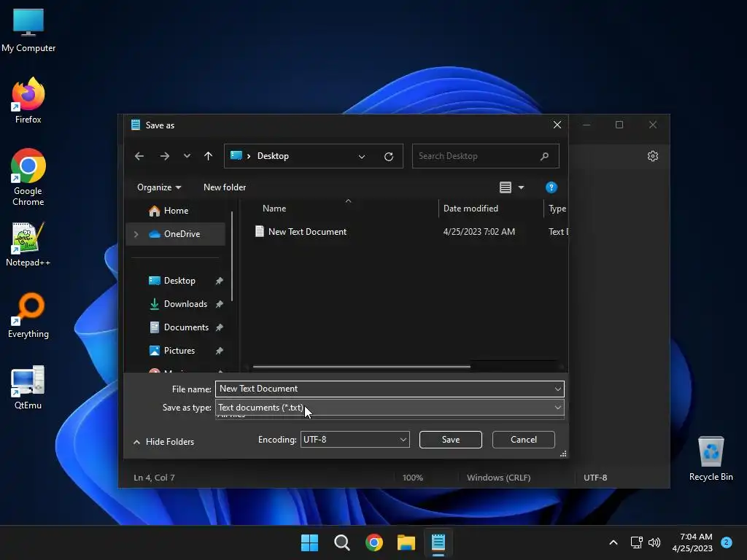
Task: Click the Save button
Action: pyautogui.click(x=450, y=440)
